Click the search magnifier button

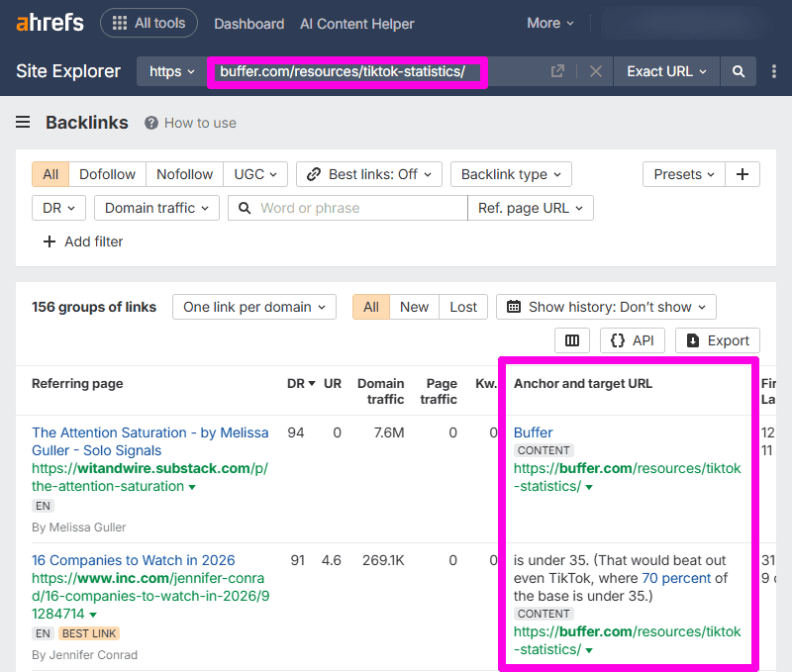coord(738,71)
